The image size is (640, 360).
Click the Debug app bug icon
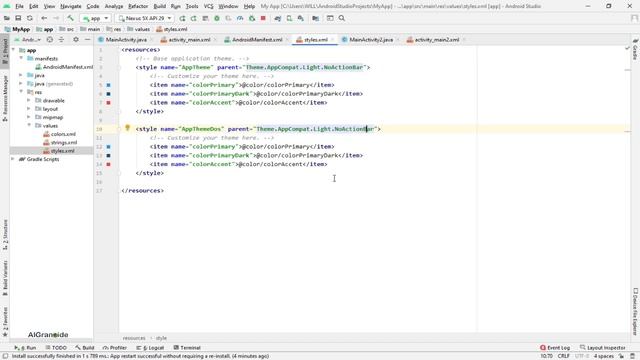click(217, 18)
